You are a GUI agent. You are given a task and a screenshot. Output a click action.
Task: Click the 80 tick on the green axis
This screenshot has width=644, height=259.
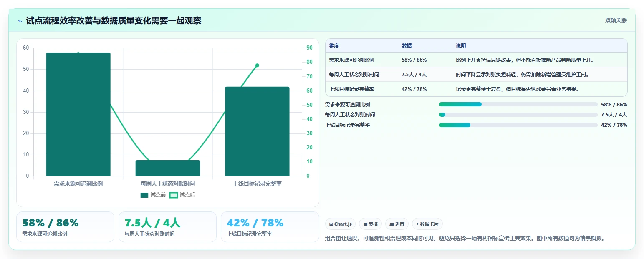pyautogui.click(x=309, y=62)
